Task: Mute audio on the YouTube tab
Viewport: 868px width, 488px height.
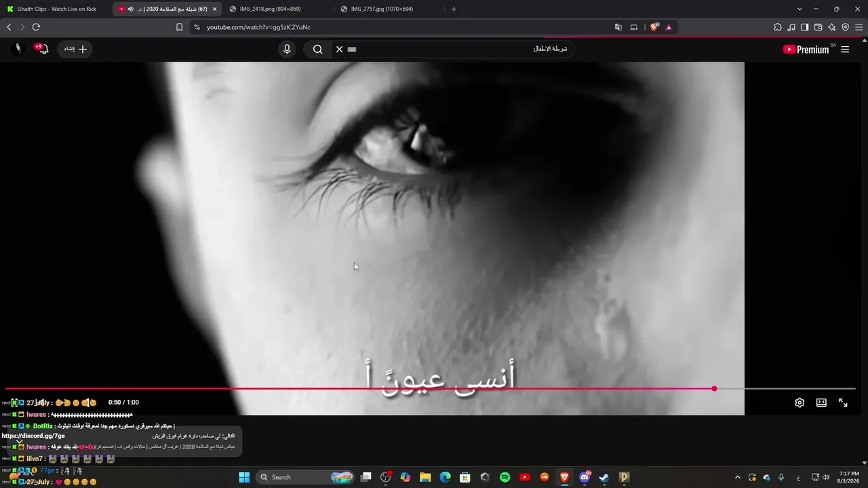Action: point(130,9)
